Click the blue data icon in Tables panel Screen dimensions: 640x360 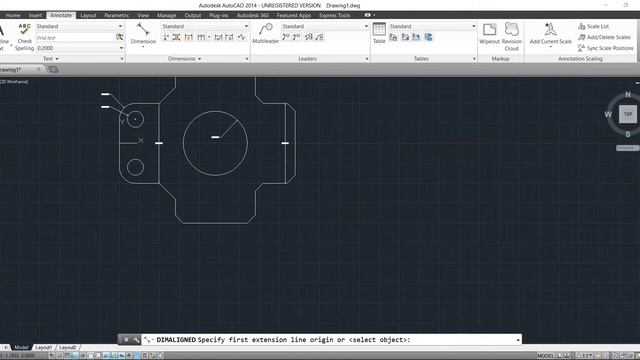point(428,37)
